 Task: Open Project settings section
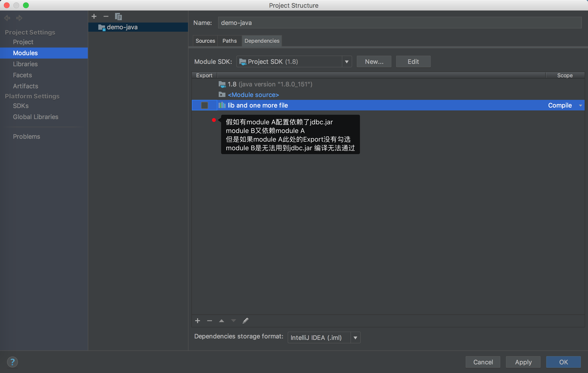(23, 42)
